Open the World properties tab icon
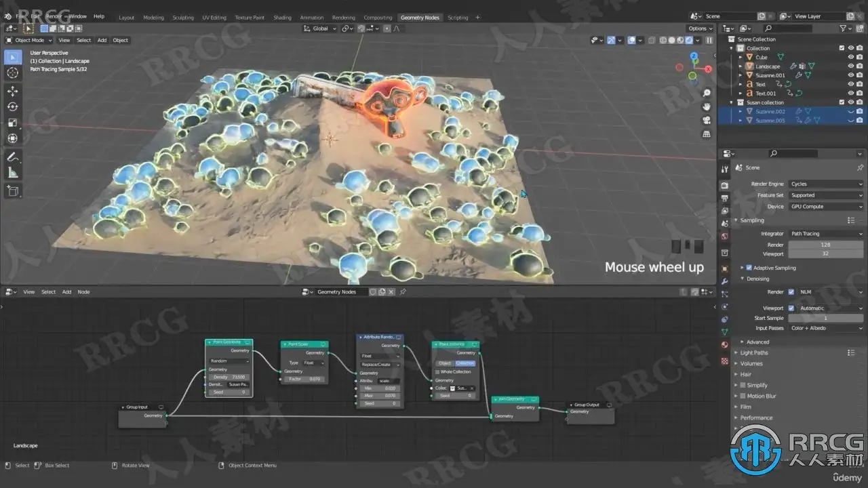The image size is (868, 488). tap(725, 237)
